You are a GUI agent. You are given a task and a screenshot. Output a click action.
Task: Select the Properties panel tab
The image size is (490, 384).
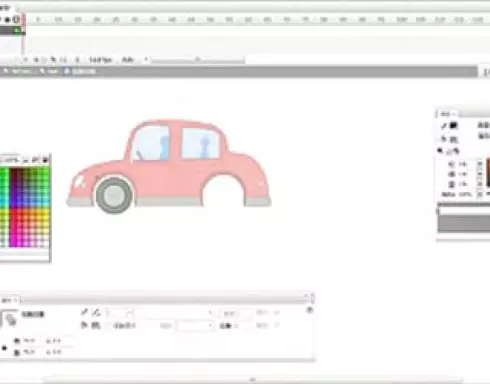click(8, 300)
